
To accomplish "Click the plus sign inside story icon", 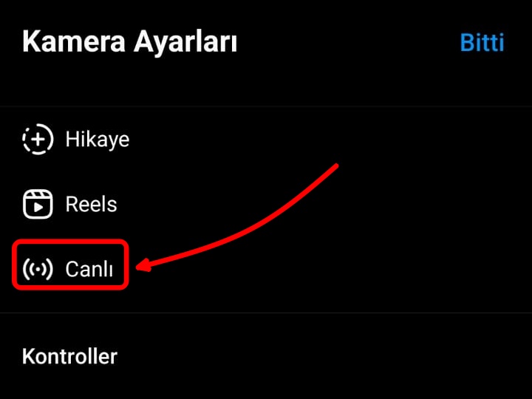I will (x=38, y=139).
